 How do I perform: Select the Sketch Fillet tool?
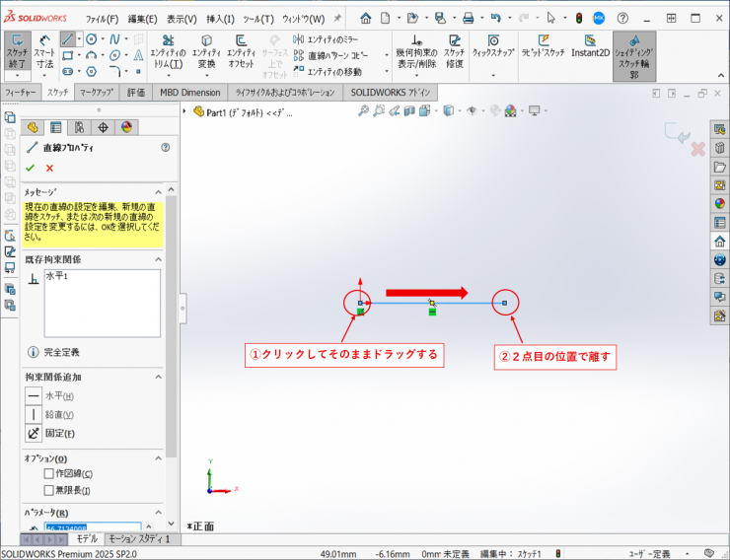coord(115,71)
